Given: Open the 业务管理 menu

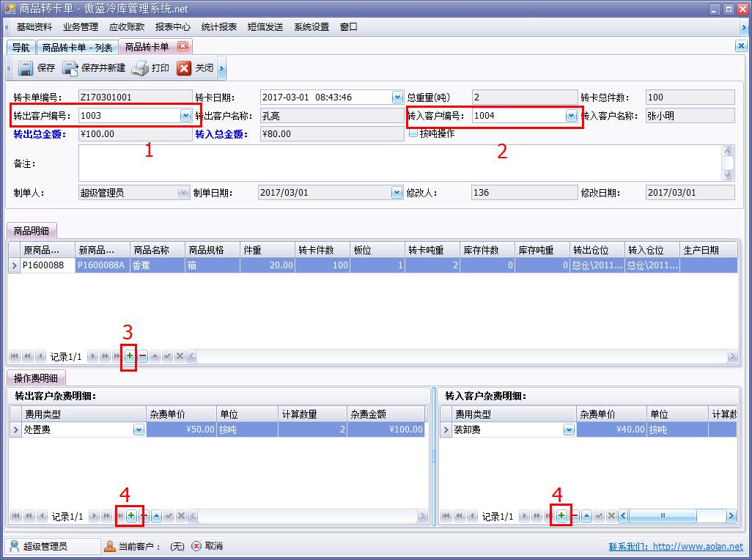Looking at the screenshot, I should (80, 27).
